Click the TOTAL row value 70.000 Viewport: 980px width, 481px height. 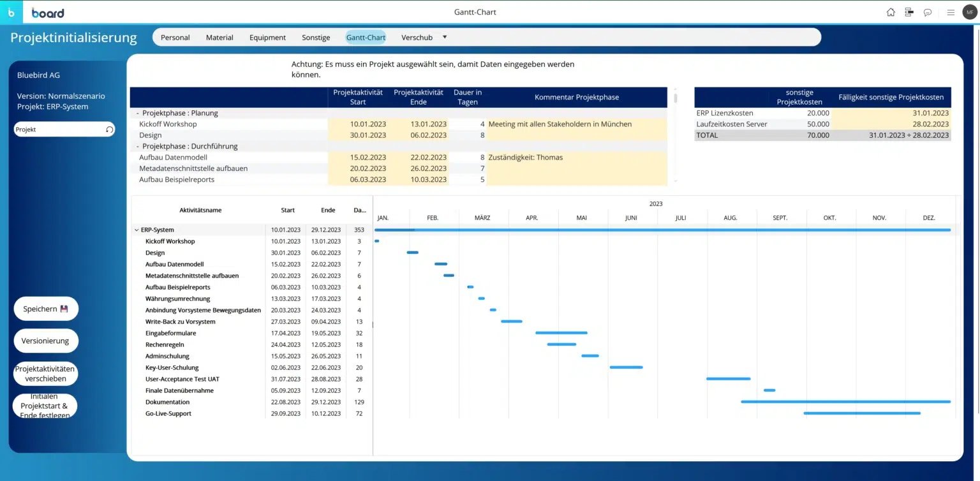[818, 135]
